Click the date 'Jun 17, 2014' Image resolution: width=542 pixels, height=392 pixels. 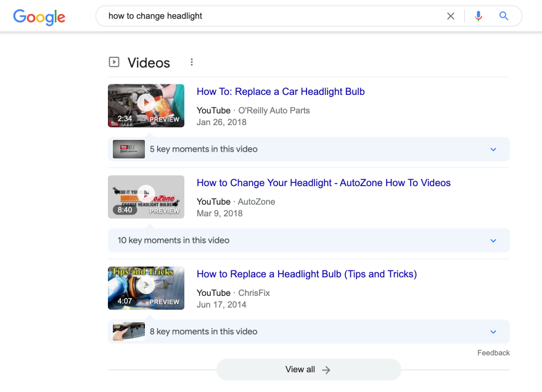[221, 304]
